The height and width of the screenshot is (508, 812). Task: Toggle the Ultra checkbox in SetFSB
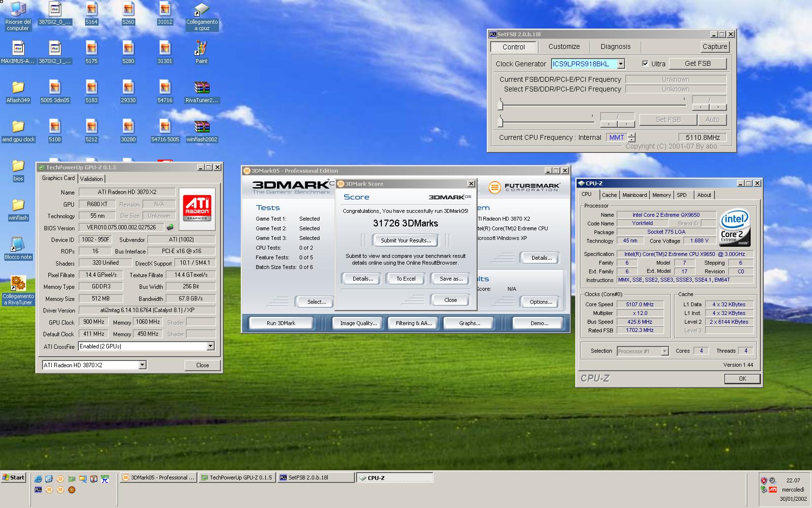(645, 63)
